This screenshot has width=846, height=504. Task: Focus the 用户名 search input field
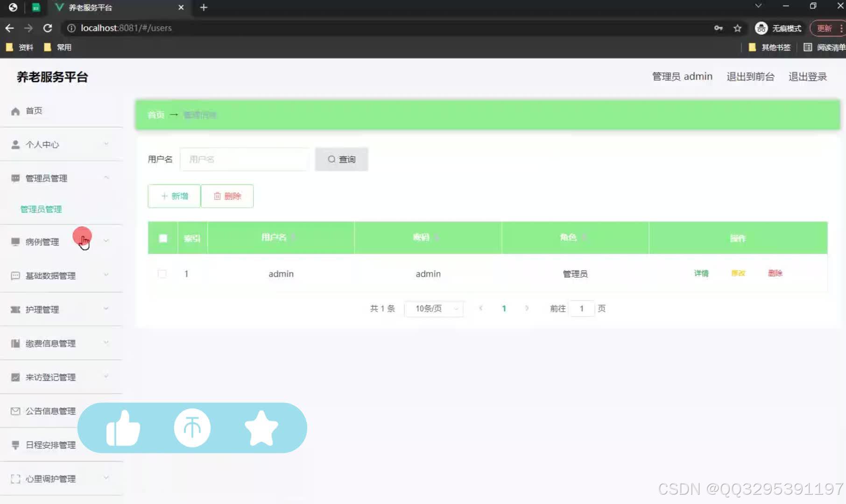point(245,159)
